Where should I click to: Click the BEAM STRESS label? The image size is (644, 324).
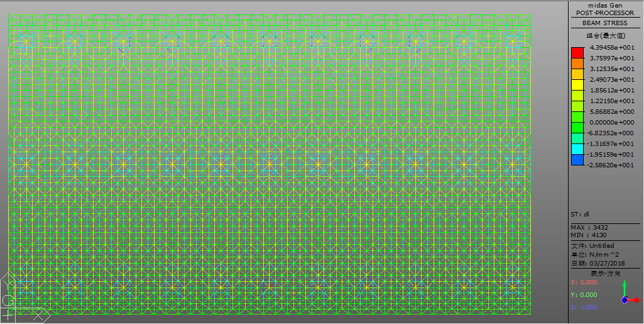click(x=605, y=23)
